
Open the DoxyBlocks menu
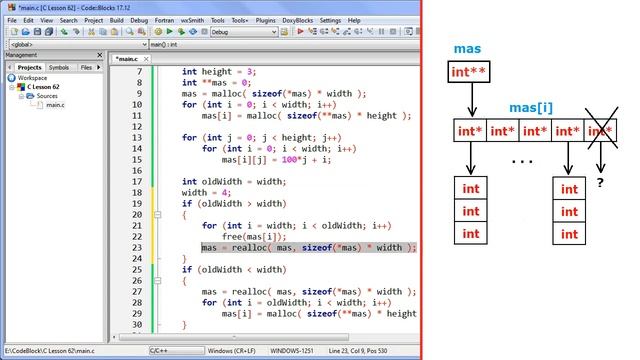coord(298,20)
